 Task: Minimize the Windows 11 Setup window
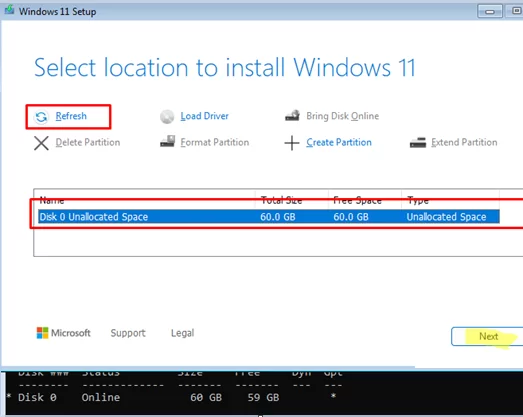[x=490, y=11]
